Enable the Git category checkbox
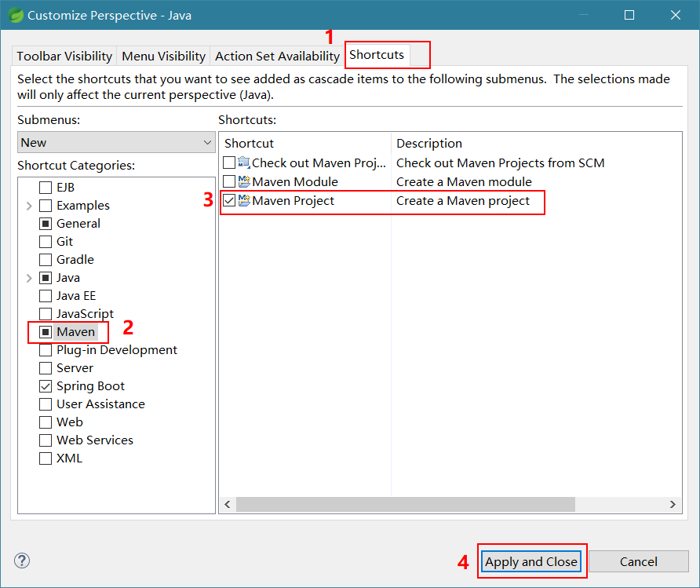This screenshot has width=700, height=588. click(x=46, y=242)
